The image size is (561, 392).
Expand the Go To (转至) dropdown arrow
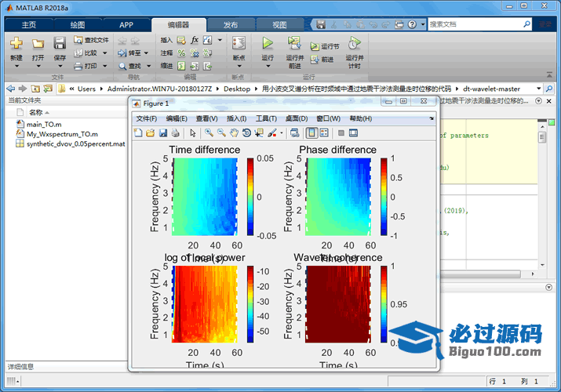pyautogui.click(x=147, y=53)
